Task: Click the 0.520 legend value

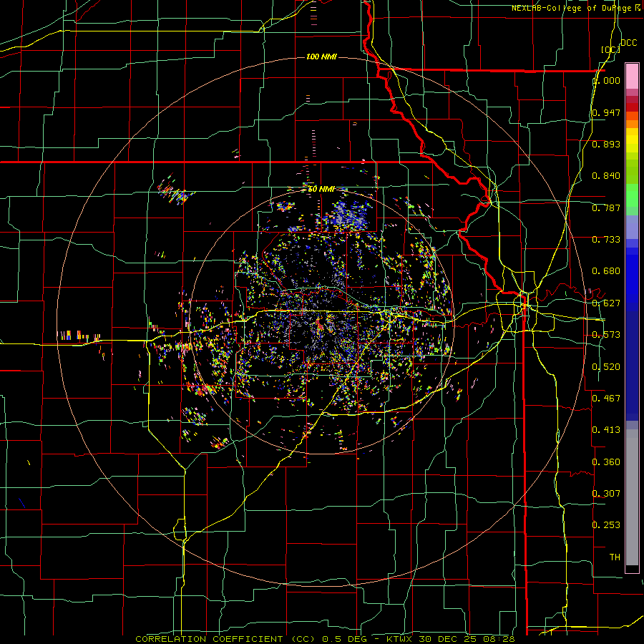Action: tap(606, 367)
